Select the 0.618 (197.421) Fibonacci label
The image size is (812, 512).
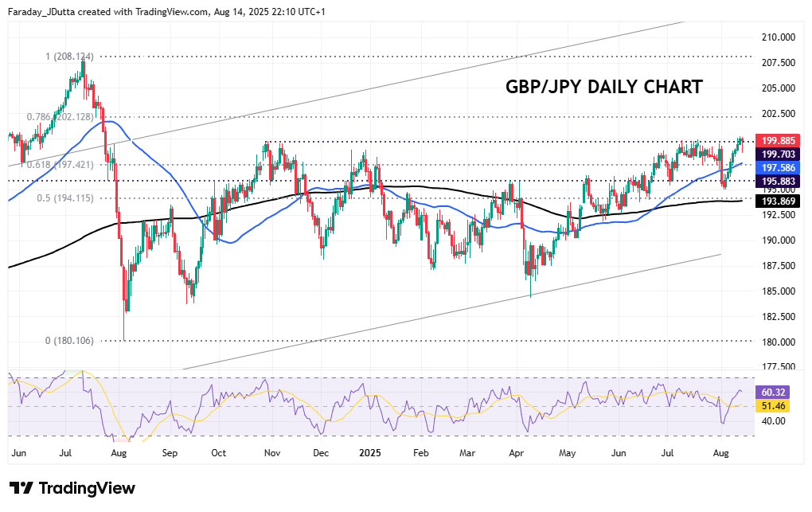61,165
